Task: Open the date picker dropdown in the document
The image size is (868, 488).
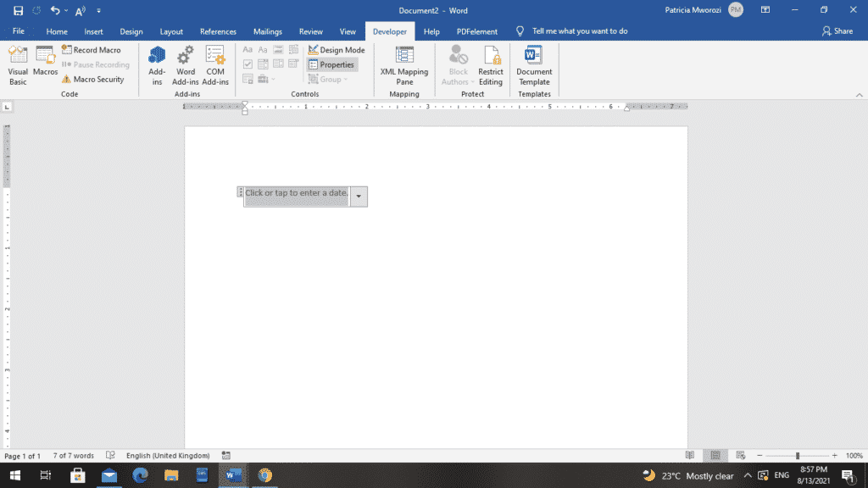Action: pyautogui.click(x=359, y=196)
